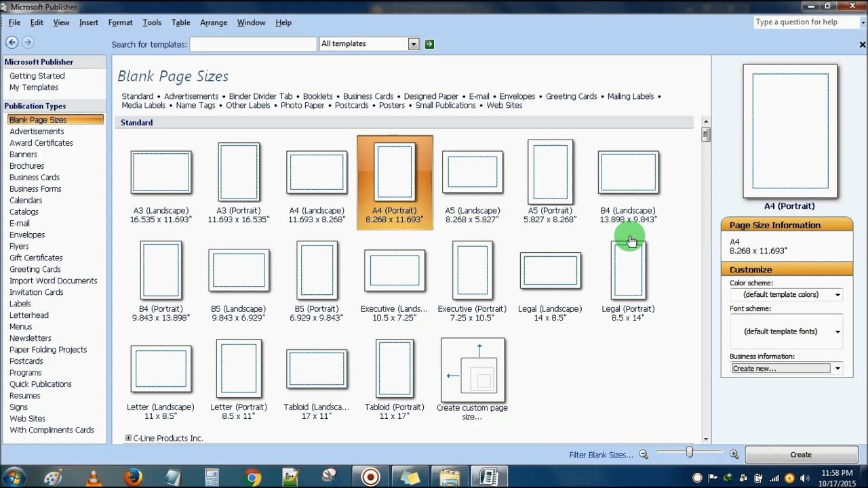
Task: Click the green search go arrow icon
Action: 429,44
